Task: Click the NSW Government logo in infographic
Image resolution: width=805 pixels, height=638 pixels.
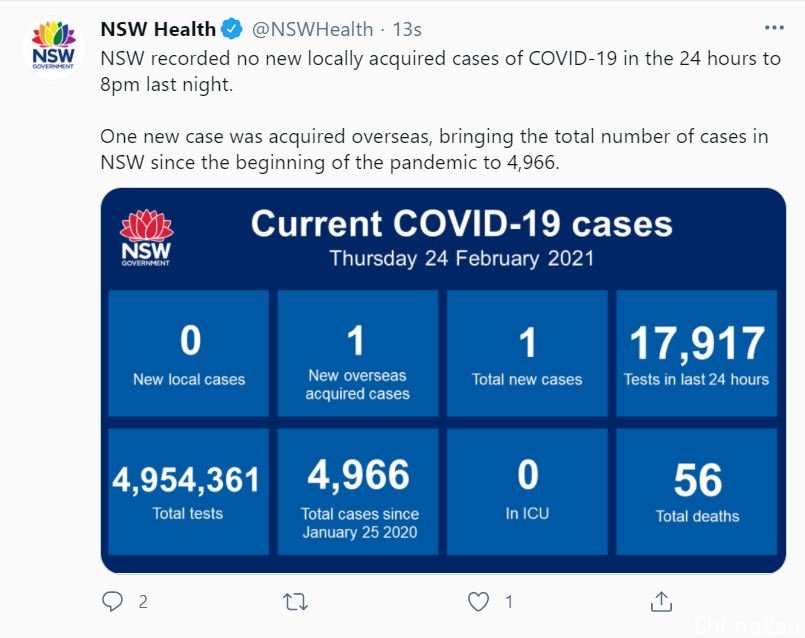Action: point(146,238)
